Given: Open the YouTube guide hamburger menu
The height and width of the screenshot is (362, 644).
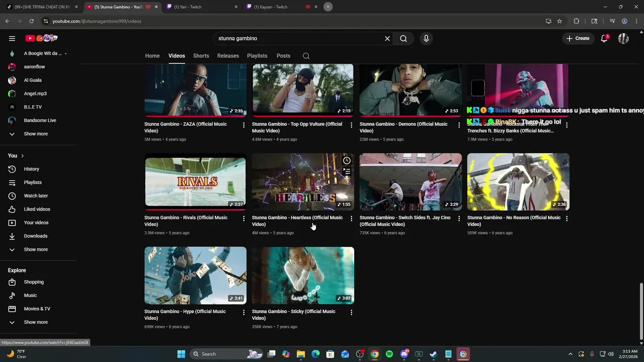Looking at the screenshot, I should tap(12, 38).
